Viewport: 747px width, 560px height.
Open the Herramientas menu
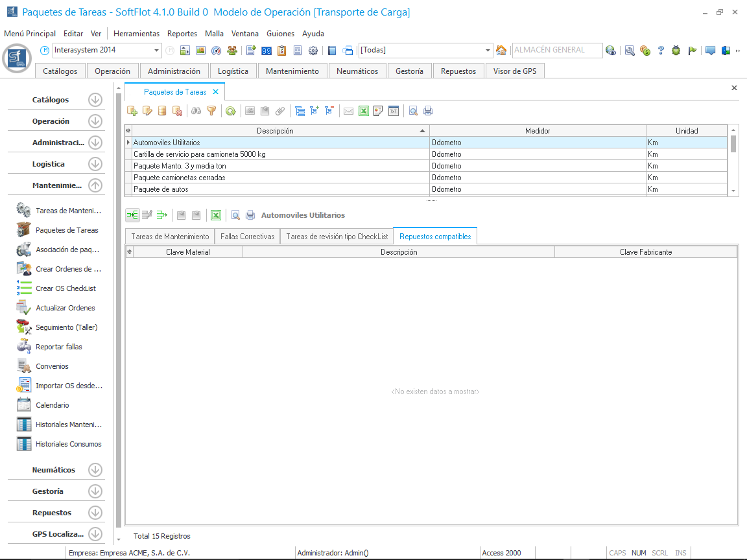tap(136, 34)
